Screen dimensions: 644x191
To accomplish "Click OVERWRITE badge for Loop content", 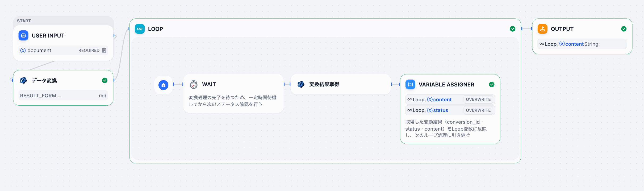I will pos(478,99).
